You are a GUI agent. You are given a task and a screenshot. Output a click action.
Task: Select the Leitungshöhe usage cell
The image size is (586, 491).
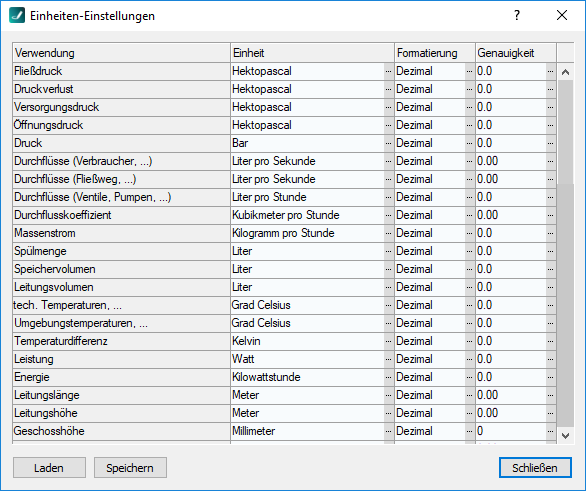coord(121,413)
